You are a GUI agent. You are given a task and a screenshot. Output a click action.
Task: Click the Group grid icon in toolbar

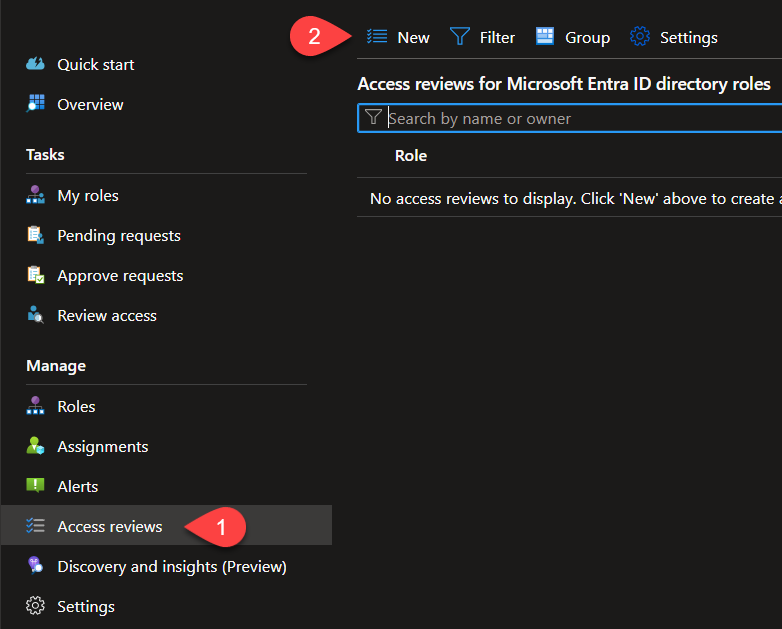tap(545, 36)
